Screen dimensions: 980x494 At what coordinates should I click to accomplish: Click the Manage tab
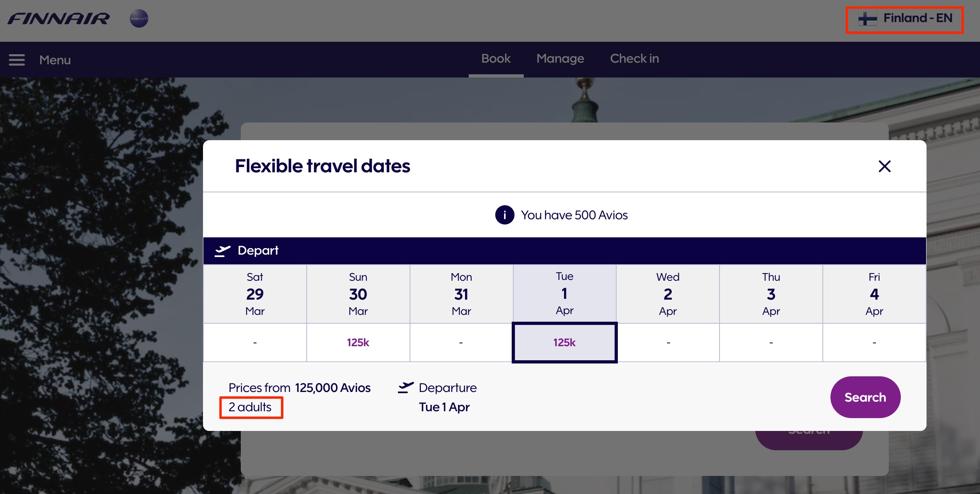pos(560,59)
